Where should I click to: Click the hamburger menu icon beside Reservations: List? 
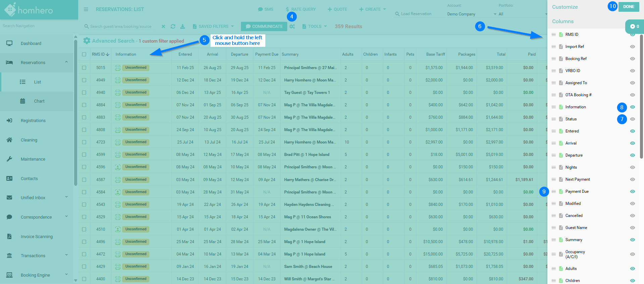(x=86, y=9)
